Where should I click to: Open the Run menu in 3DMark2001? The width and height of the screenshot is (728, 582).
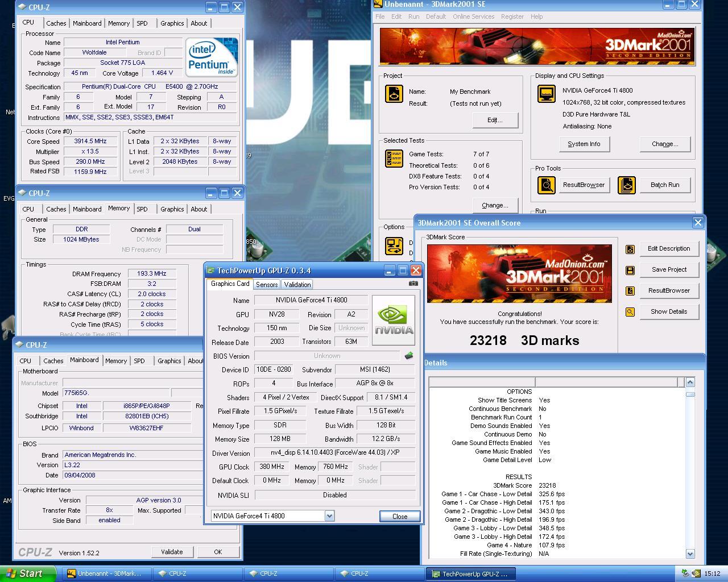[413, 16]
